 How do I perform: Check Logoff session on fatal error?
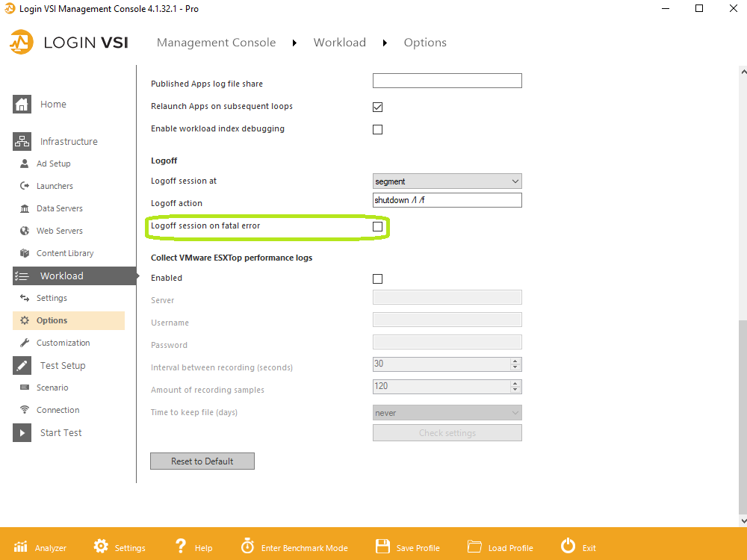coord(377,227)
